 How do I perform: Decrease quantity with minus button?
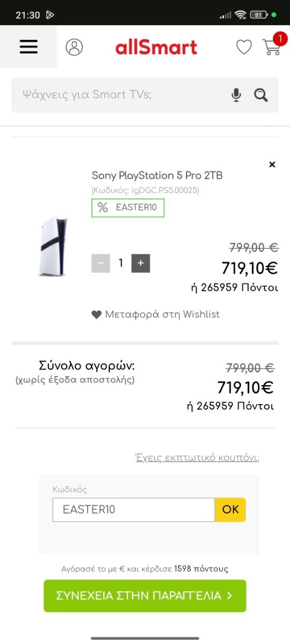click(x=100, y=263)
